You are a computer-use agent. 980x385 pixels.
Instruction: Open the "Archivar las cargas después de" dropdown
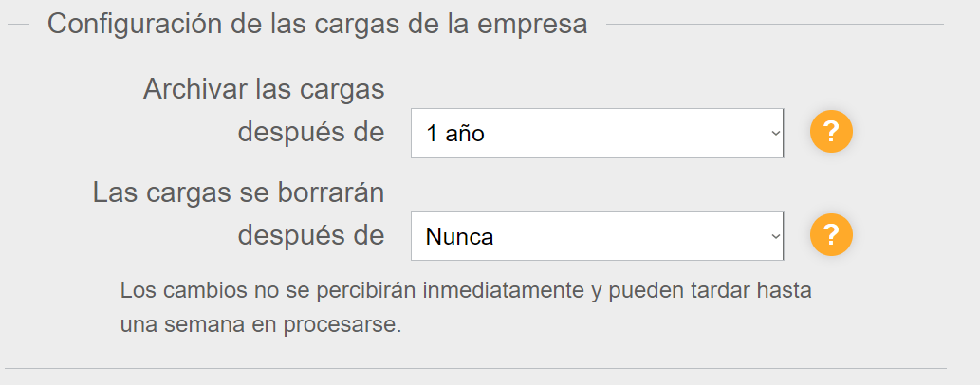[x=597, y=133]
